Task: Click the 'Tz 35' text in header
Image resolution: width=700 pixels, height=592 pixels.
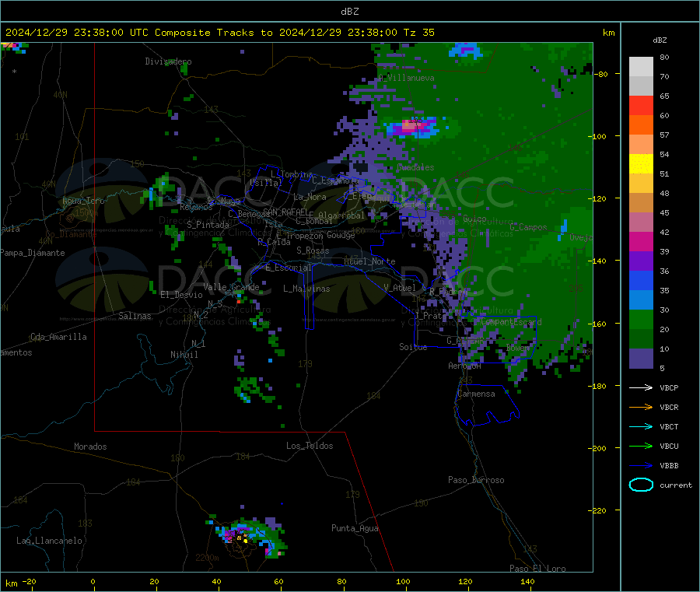Action: [x=419, y=33]
